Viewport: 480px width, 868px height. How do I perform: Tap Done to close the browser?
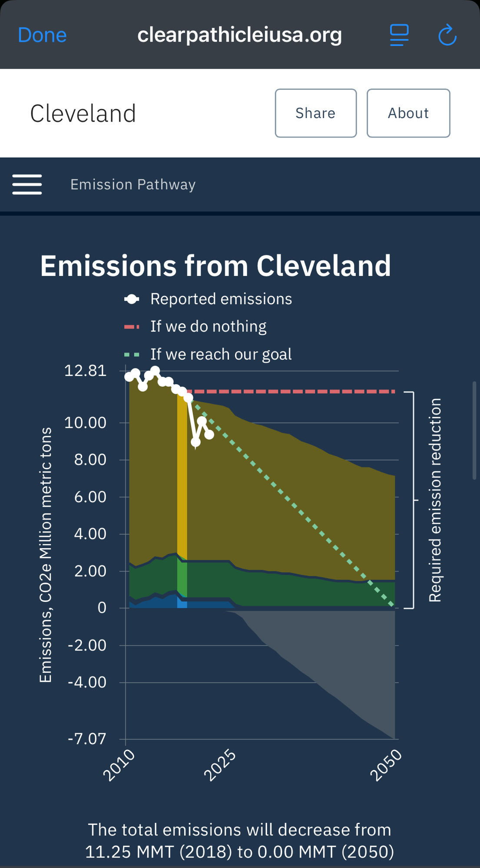(x=42, y=35)
